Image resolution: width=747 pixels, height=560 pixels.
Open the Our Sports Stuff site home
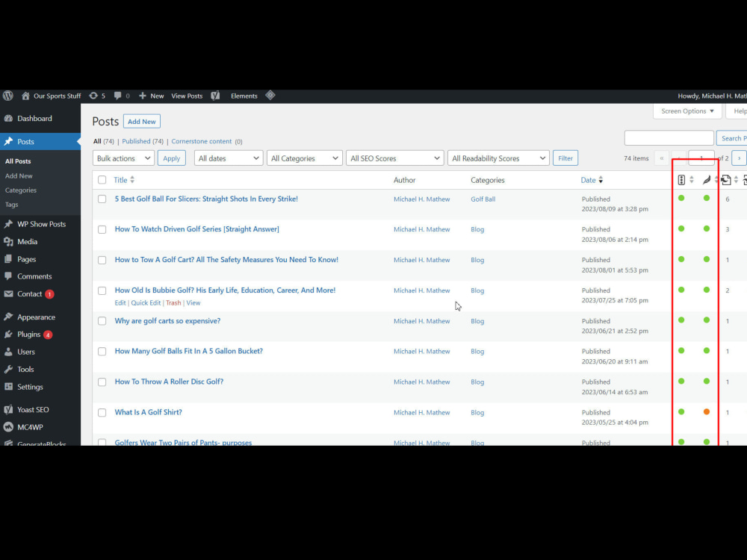click(52, 96)
